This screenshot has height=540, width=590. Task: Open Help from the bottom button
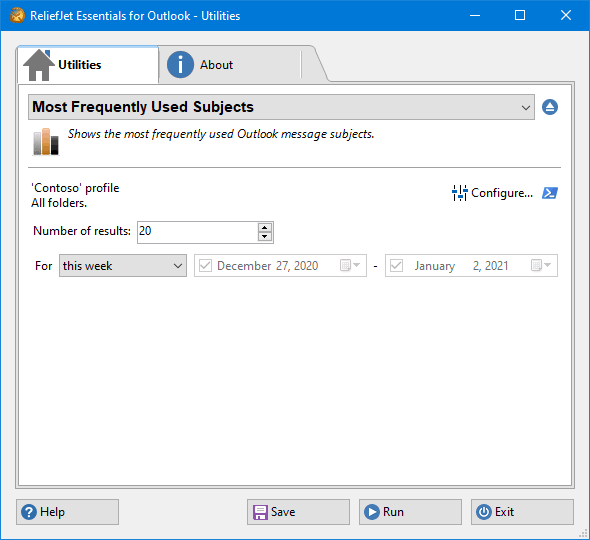(67, 512)
